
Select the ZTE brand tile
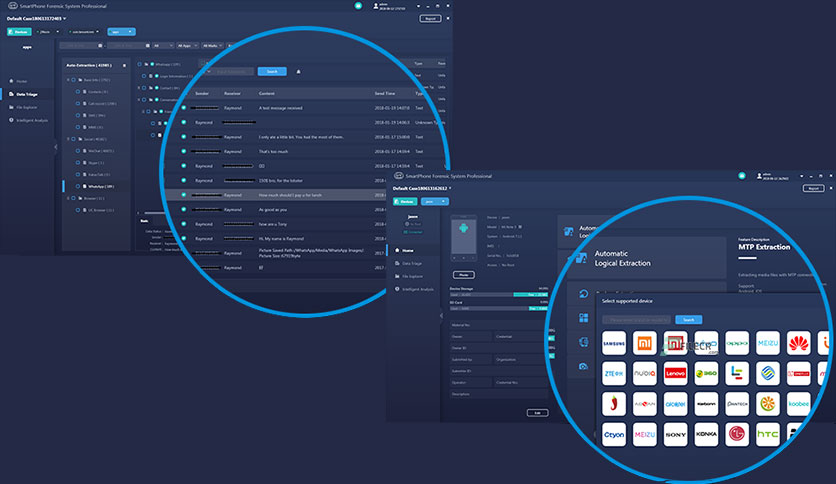[x=614, y=374]
